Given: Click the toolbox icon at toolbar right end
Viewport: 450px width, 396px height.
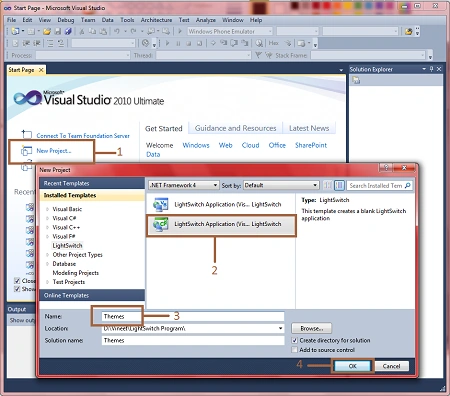Looking at the screenshot, I should 408,32.
